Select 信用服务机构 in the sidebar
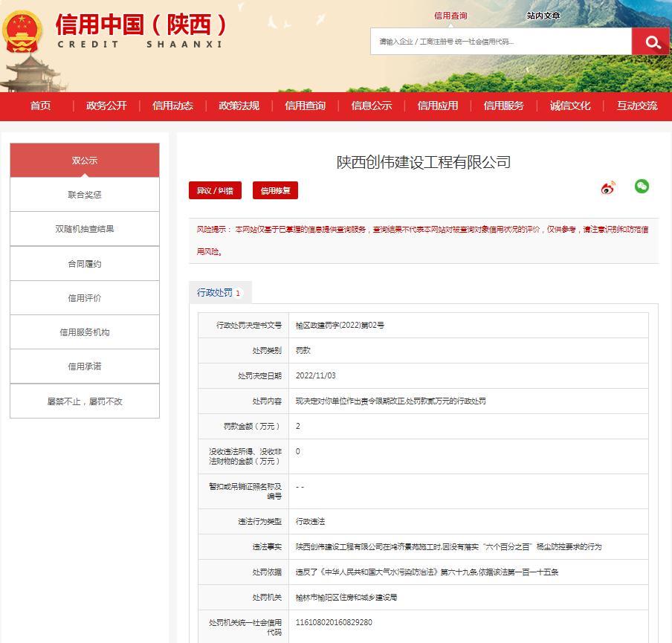 point(85,332)
